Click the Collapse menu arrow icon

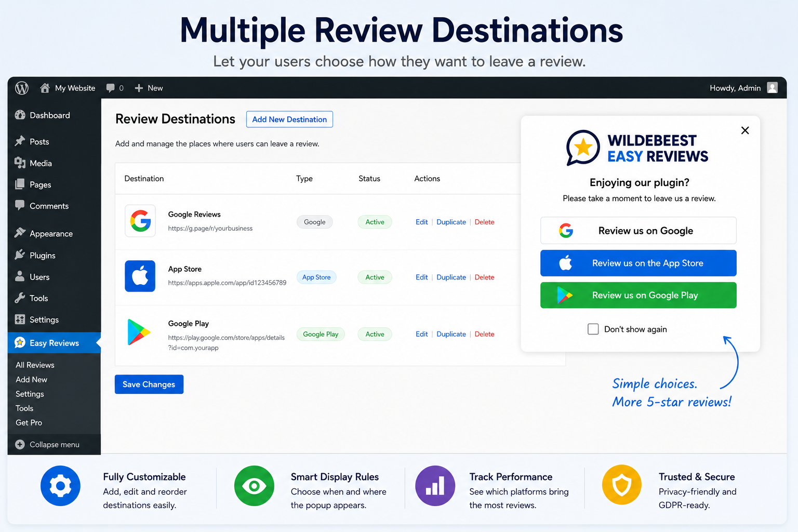20,445
